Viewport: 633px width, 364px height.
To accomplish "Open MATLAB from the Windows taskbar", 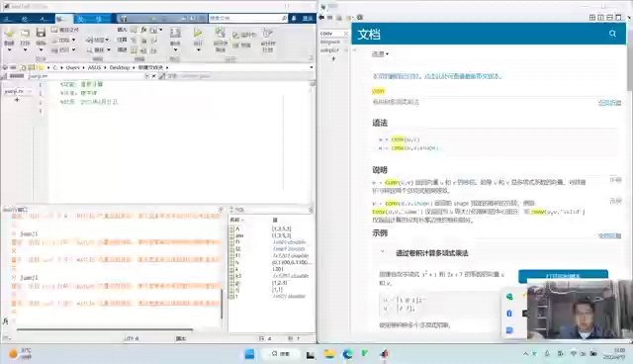I will click(384, 354).
